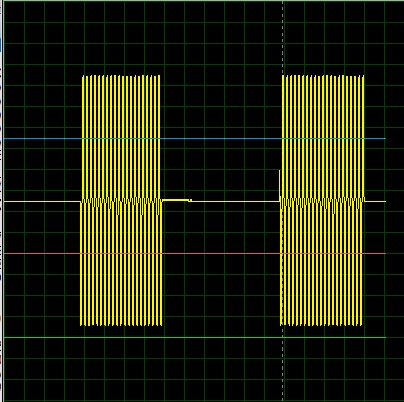
Task: Click the blue marker on the left edge
Action: point(1,45)
